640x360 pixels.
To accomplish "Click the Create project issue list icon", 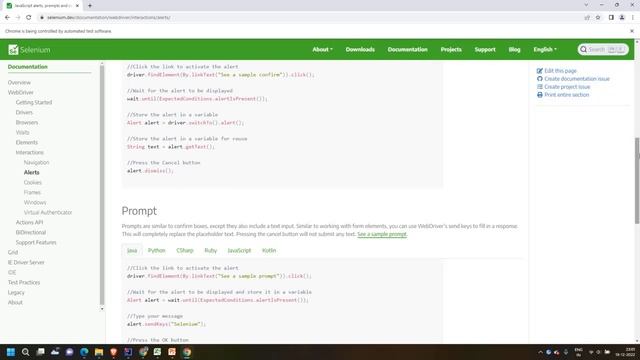I will (x=540, y=87).
